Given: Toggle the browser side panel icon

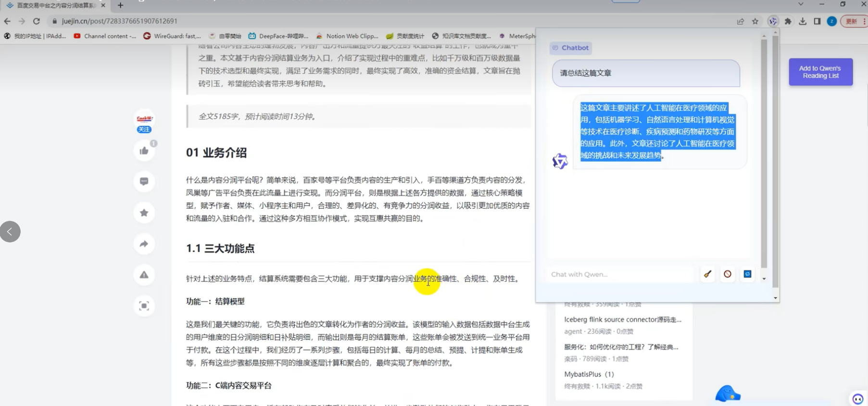Looking at the screenshot, I should (817, 21).
